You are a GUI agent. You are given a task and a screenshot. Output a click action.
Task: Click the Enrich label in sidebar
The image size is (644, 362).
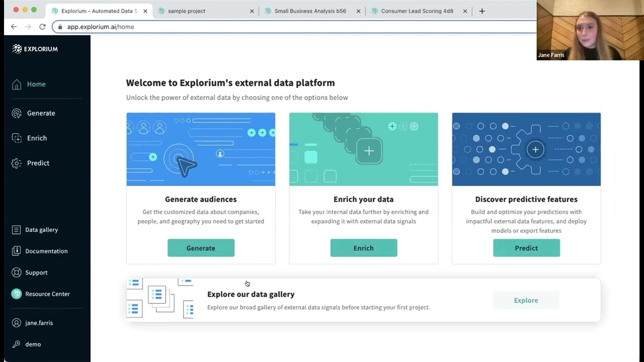(x=37, y=138)
